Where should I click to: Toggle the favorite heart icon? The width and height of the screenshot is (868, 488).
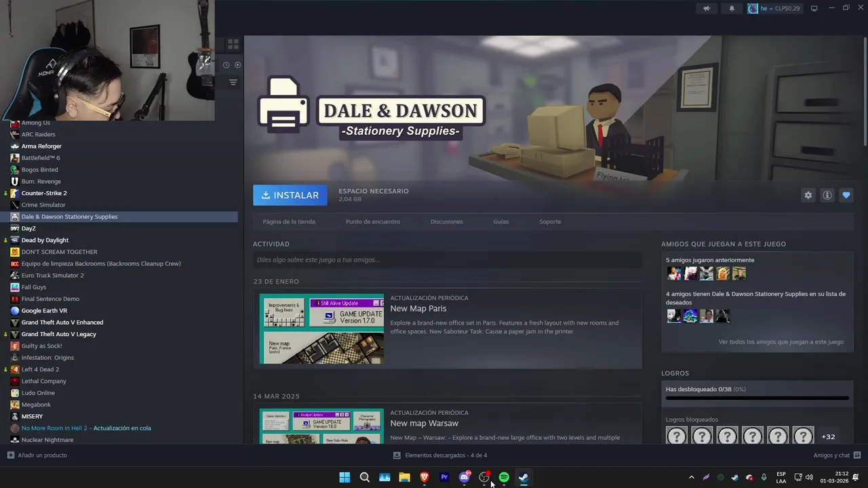(846, 195)
